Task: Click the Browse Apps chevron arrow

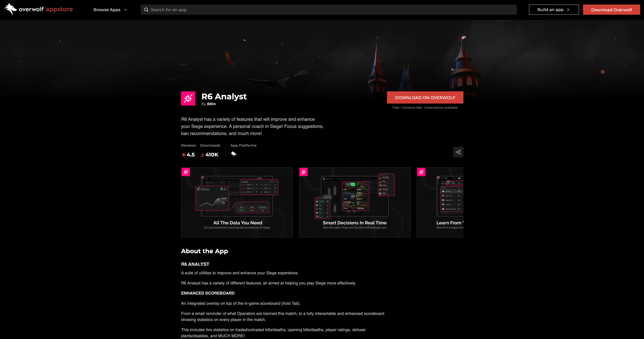Action: [126, 10]
